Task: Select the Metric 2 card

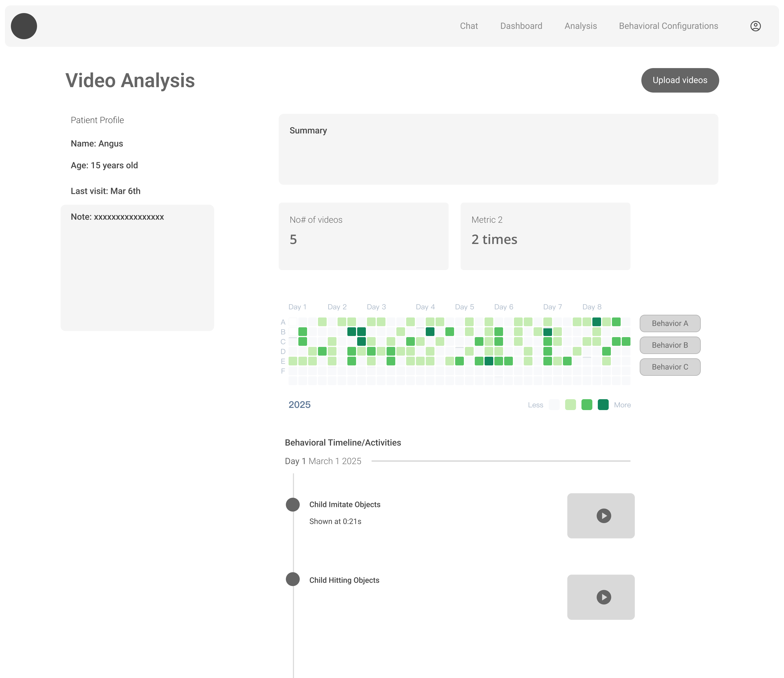Action: 545,236
